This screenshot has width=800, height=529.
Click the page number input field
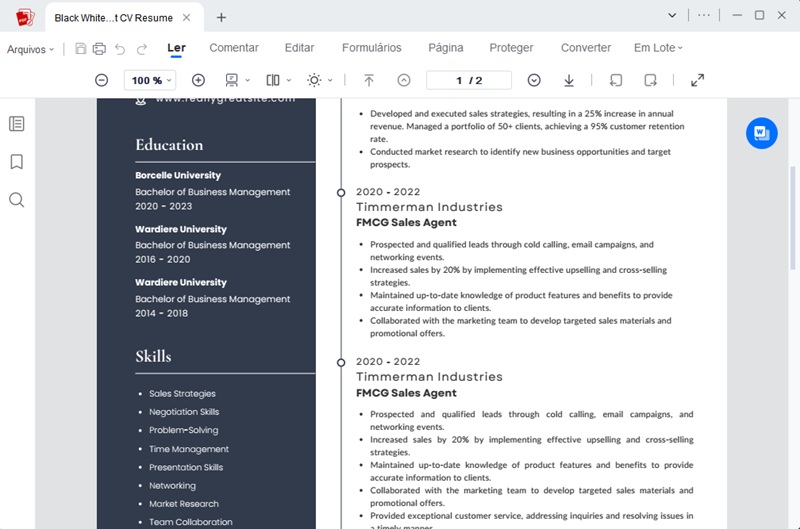[x=469, y=80]
